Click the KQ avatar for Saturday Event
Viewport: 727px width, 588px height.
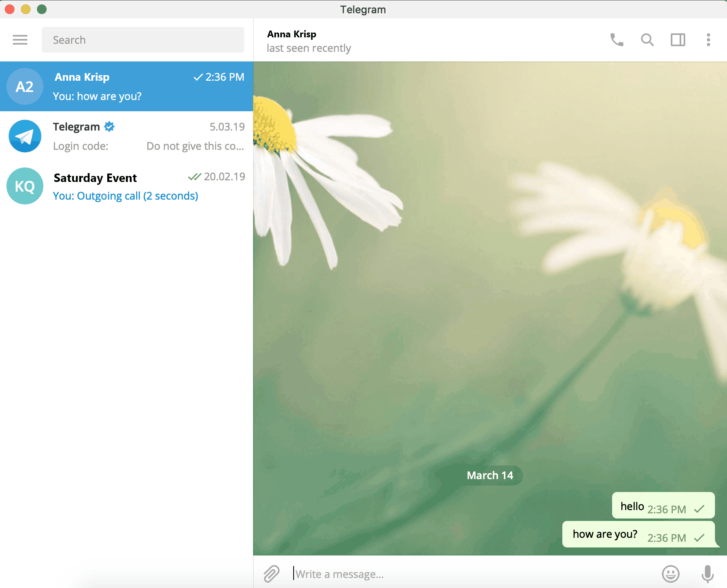pyautogui.click(x=25, y=186)
